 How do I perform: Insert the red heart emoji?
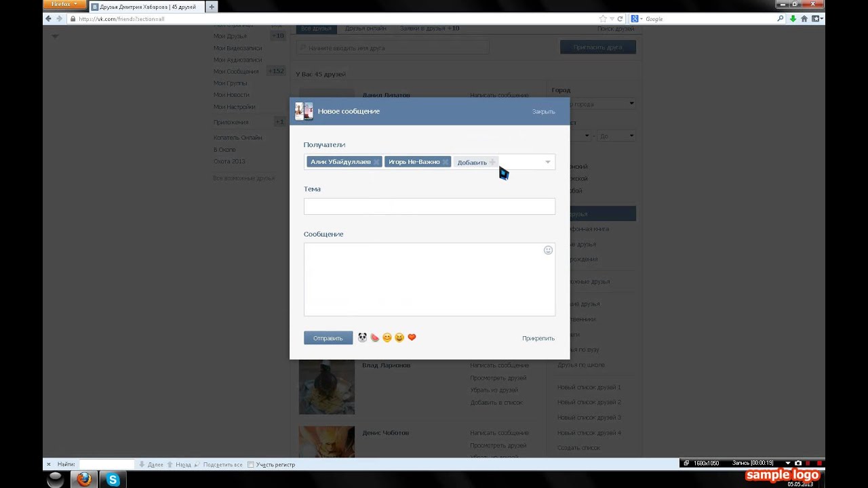[412, 338]
